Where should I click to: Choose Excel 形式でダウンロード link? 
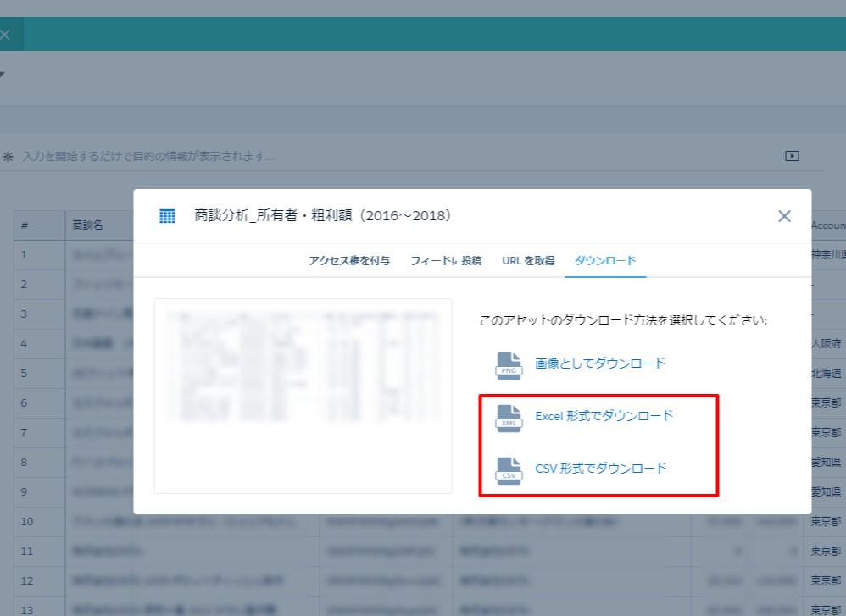[x=604, y=416]
